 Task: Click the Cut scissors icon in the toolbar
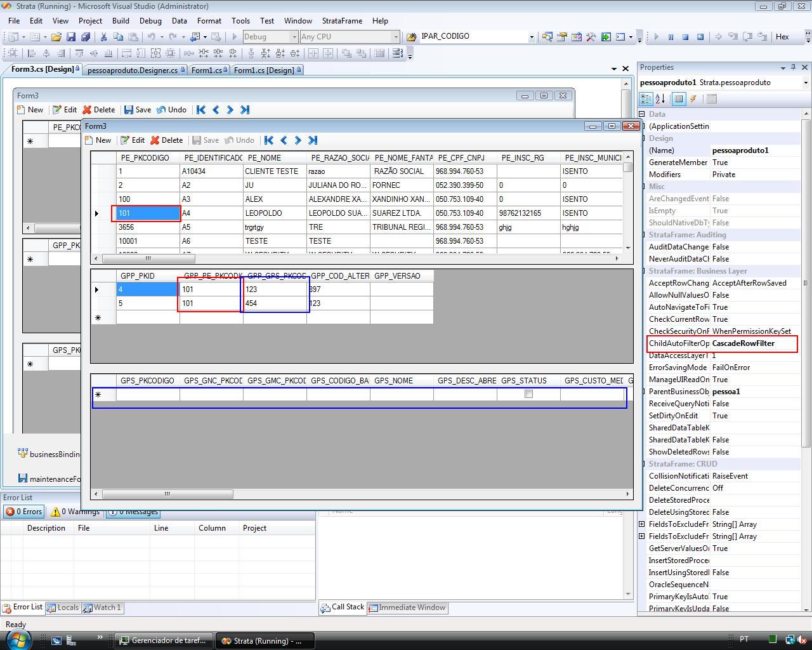pyautogui.click(x=103, y=37)
